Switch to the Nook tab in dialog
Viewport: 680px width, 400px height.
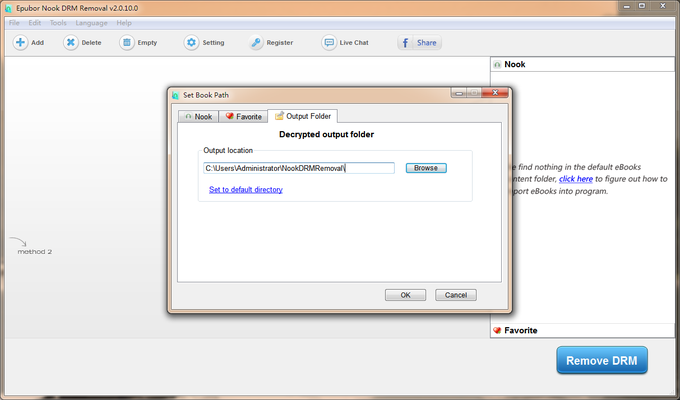[199, 117]
